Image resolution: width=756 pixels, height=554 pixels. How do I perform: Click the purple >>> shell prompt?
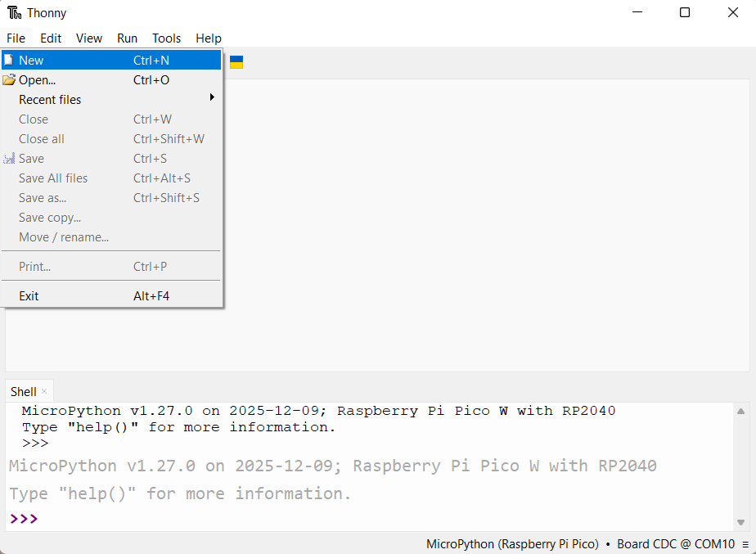[24, 519]
